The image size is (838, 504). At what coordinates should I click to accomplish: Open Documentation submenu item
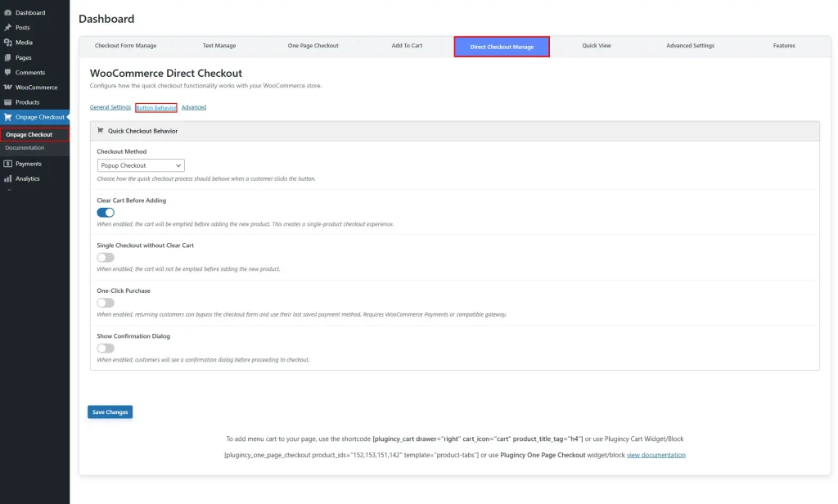25,148
